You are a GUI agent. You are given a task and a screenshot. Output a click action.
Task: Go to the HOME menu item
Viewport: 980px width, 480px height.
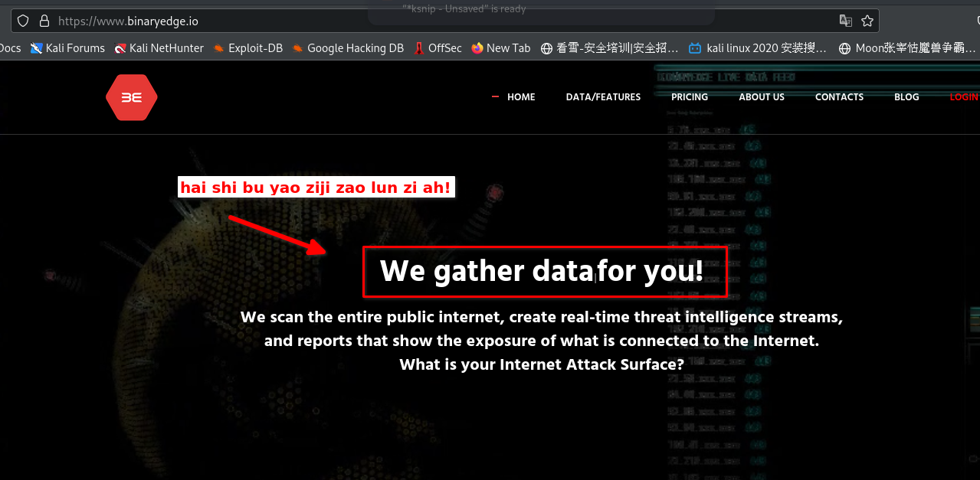point(521,97)
